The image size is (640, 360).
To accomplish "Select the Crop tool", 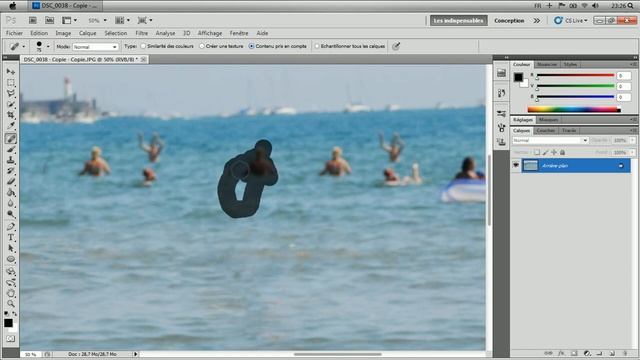I will (x=11, y=116).
